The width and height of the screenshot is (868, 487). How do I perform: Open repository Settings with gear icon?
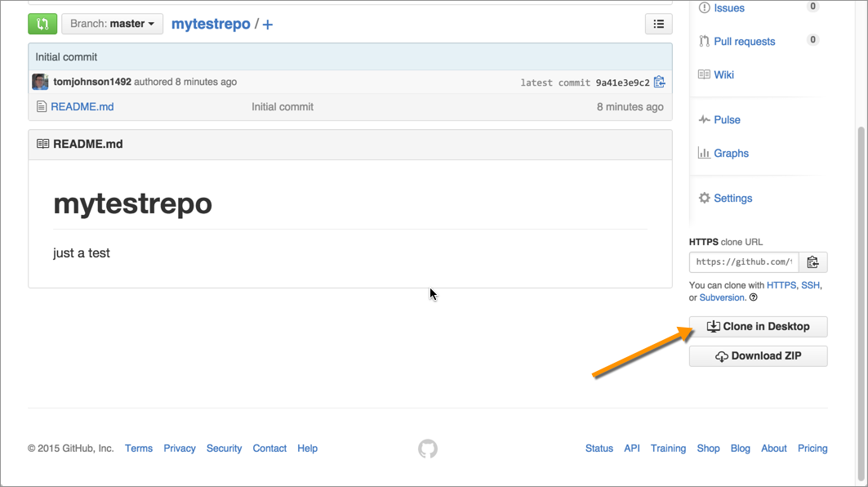tap(732, 199)
